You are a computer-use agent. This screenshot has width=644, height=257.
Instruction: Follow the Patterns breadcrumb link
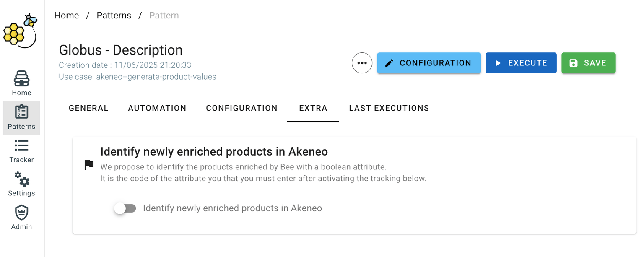click(x=114, y=16)
